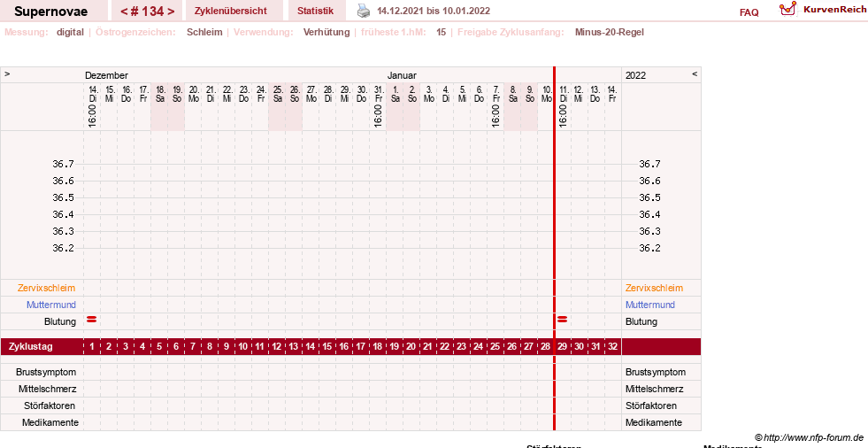Select cycle day 32 in Zyklustag row
Image resolution: width=868 pixels, height=448 pixels.
(612, 347)
